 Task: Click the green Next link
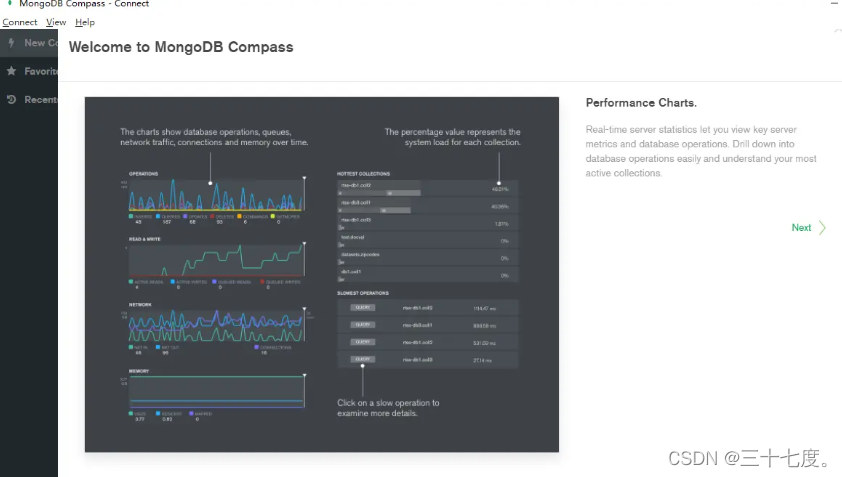(x=802, y=228)
